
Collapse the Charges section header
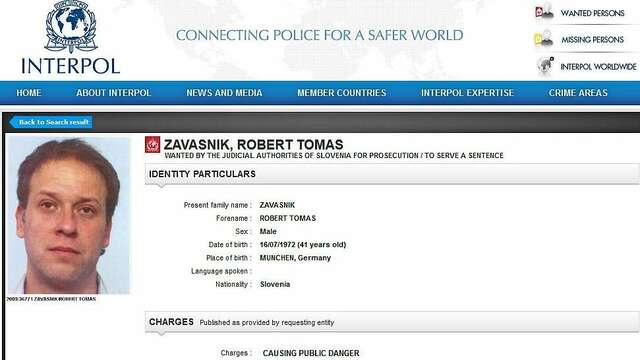pos(392,322)
